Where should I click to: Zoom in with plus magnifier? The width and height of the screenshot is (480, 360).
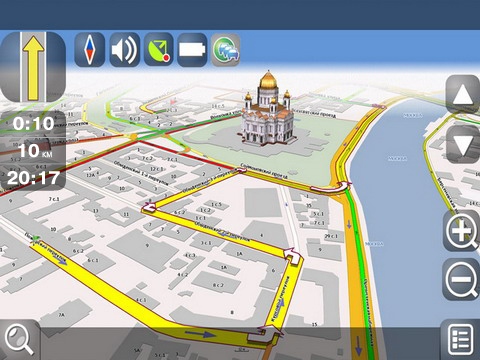pos(461,231)
